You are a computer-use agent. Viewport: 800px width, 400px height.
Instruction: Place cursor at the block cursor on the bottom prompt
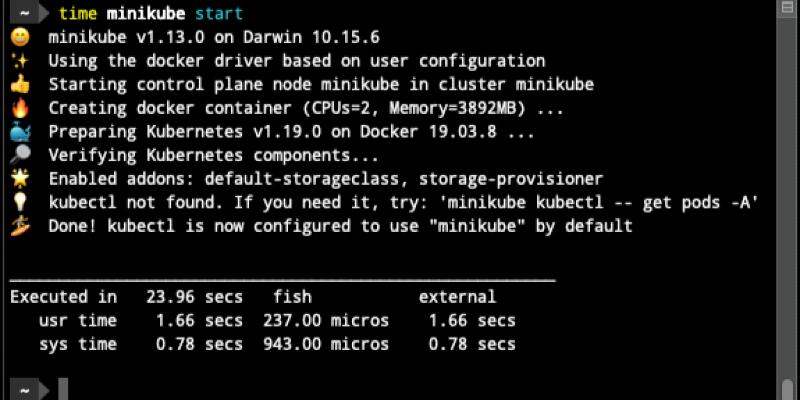[x=63, y=389]
